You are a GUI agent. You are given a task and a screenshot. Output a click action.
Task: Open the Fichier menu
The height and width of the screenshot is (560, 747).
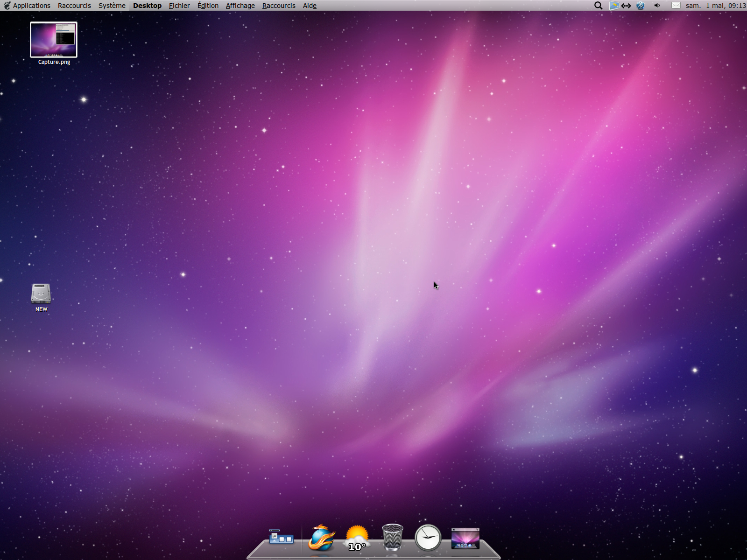179,6
